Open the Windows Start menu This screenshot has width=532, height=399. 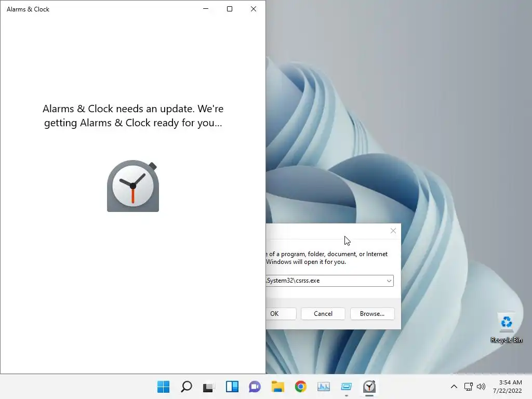tap(163, 387)
